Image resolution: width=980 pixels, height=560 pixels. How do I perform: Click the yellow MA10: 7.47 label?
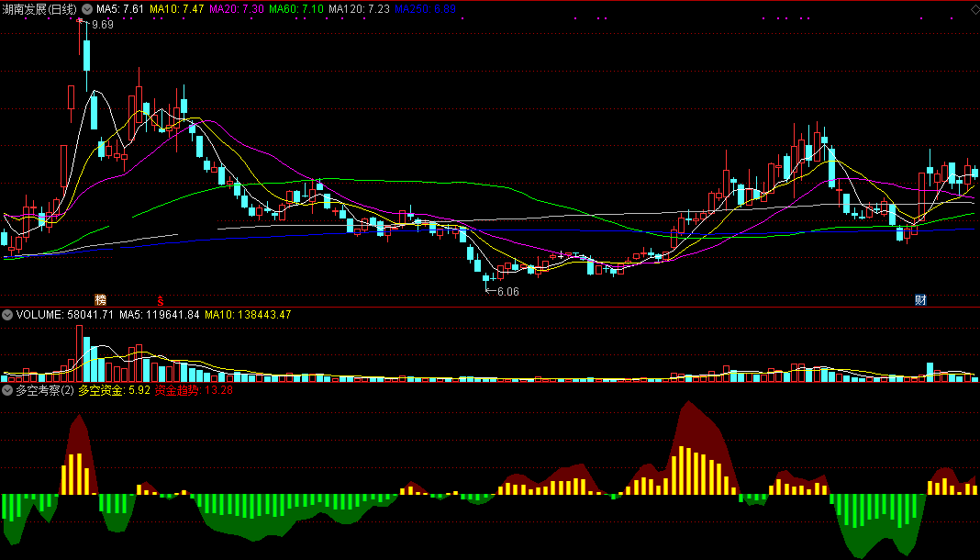click(177, 9)
